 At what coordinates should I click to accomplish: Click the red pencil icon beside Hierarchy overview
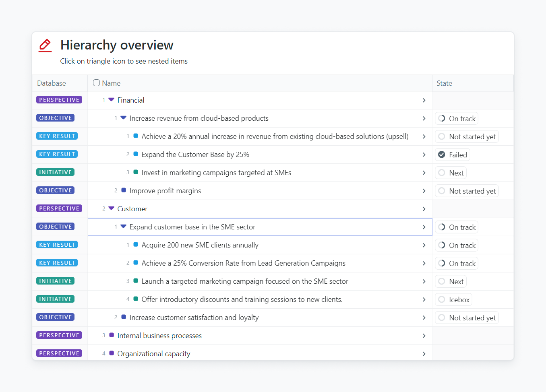45,45
